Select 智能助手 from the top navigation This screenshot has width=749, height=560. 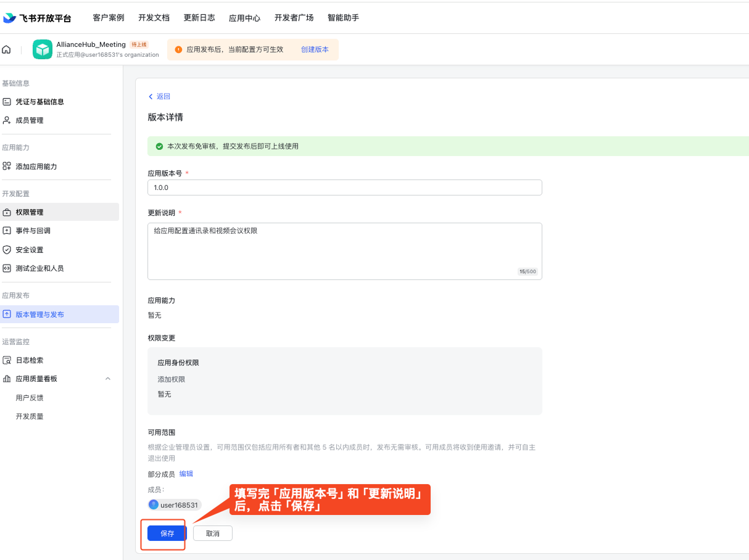tap(344, 18)
